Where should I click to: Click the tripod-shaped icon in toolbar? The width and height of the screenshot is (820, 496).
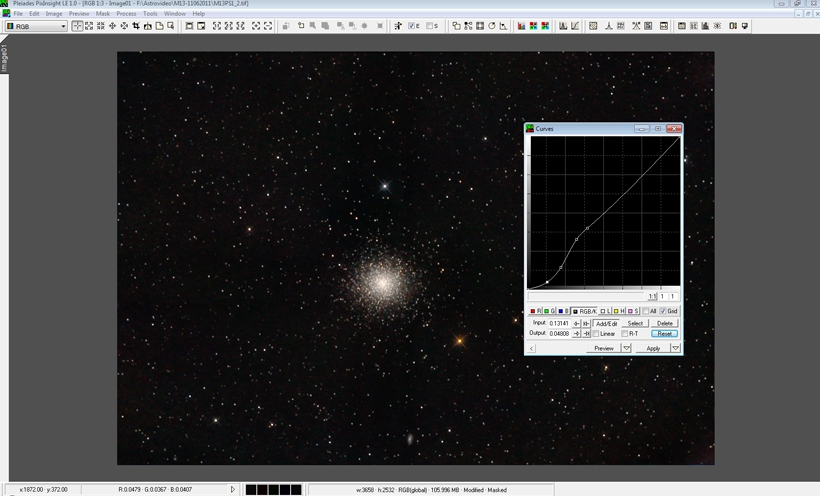(x=609, y=26)
